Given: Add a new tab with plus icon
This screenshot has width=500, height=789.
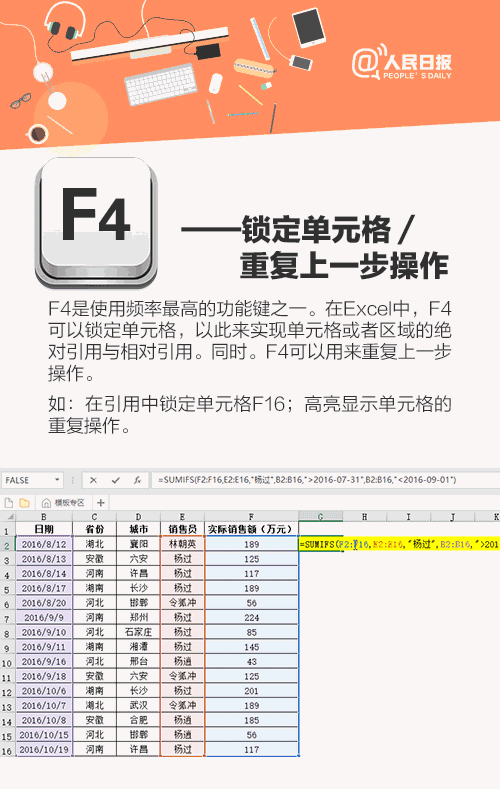Looking at the screenshot, I should 101,503.
